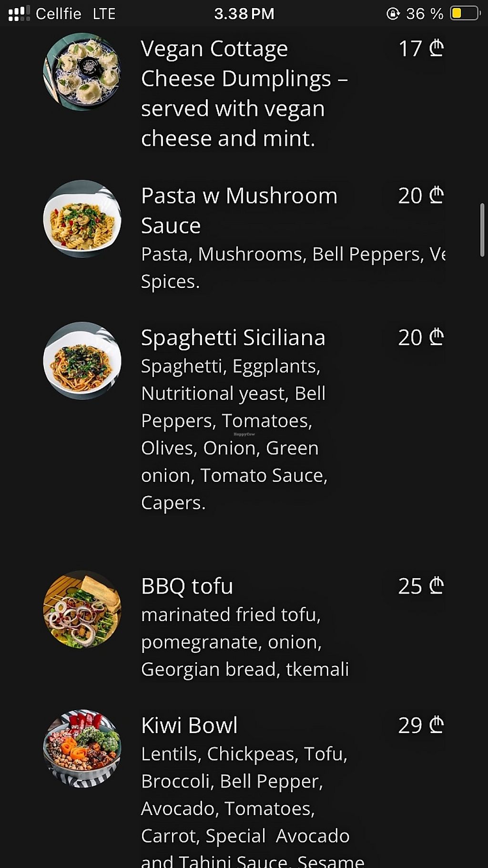
Task: Tap the Kiwi Bowl dish photo
Action: (82, 748)
